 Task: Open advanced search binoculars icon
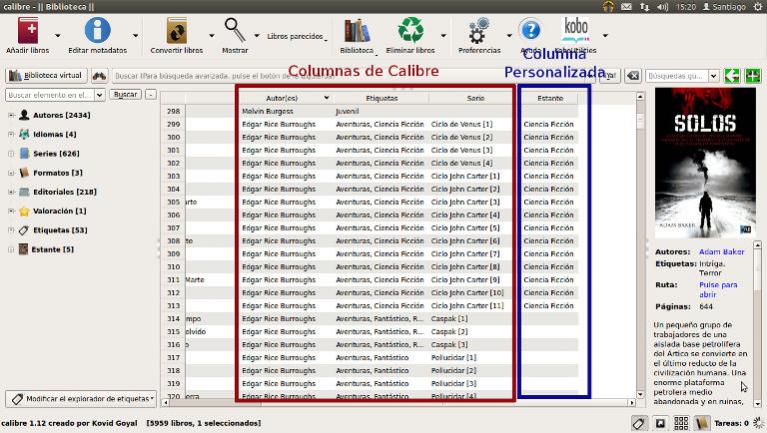(99, 76)
